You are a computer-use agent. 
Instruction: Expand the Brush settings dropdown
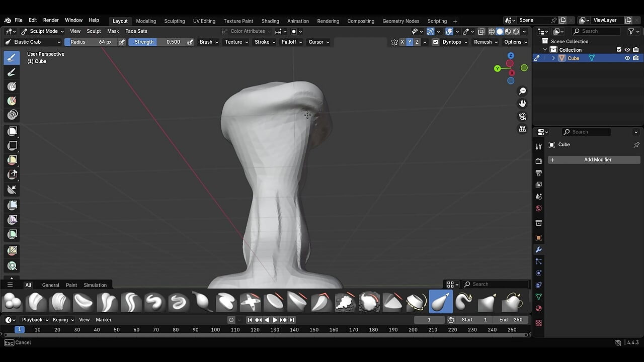pos(209,42)
